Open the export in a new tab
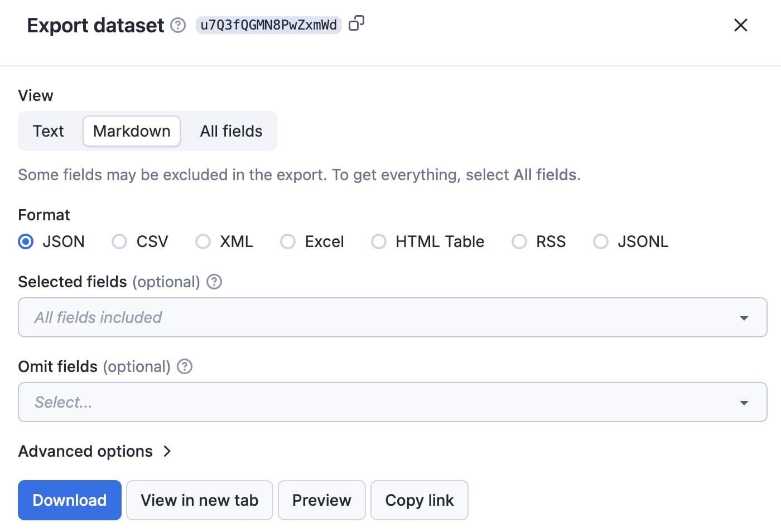 [199, 500]
